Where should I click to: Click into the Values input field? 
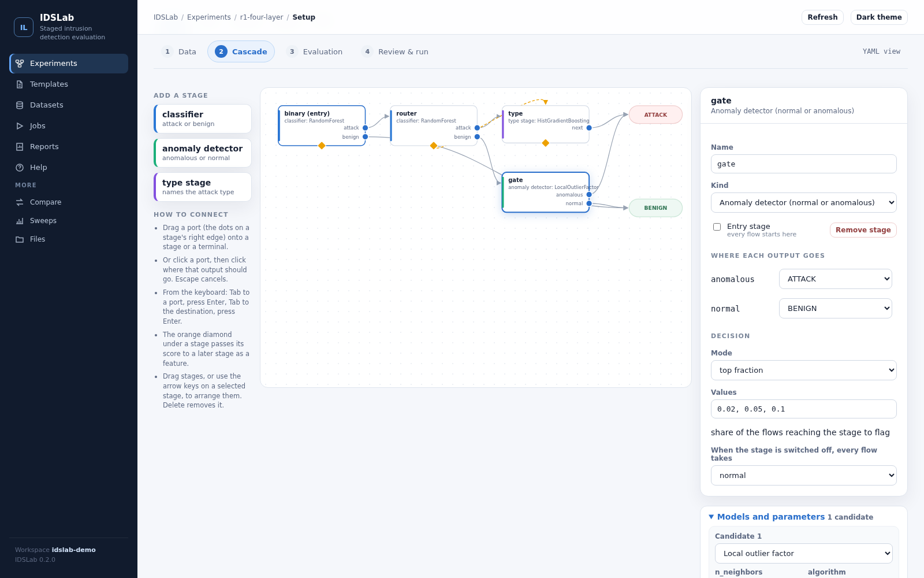(804, 409)
